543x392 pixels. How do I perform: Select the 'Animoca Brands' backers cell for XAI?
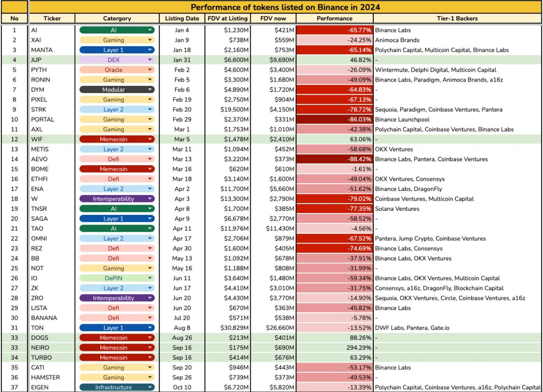tap(458, 40)
